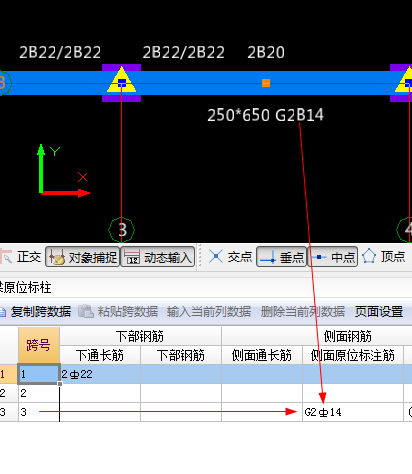Click the 下通长筋 column header

tap(100, 355)
